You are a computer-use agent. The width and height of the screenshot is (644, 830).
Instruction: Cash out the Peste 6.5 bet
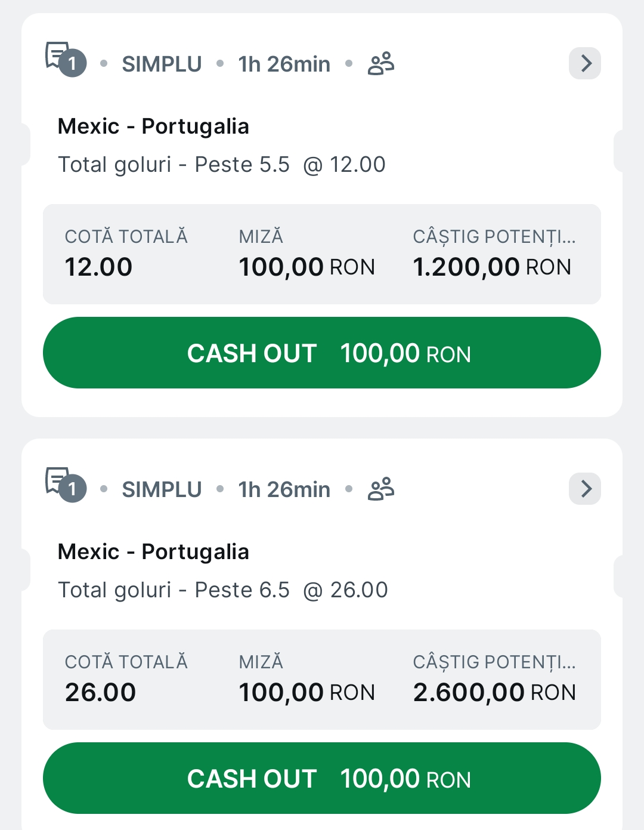(x=322, y=778)
